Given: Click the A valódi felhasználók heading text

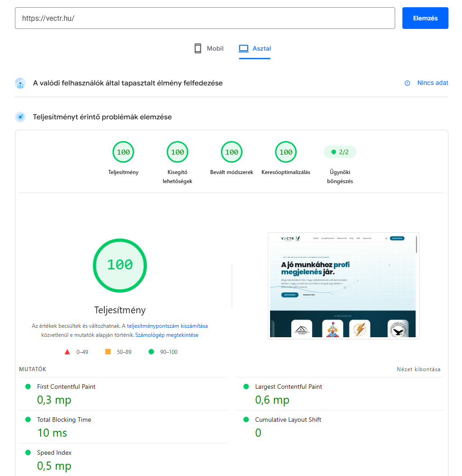Looking at the screenshot, I should 128,83.
